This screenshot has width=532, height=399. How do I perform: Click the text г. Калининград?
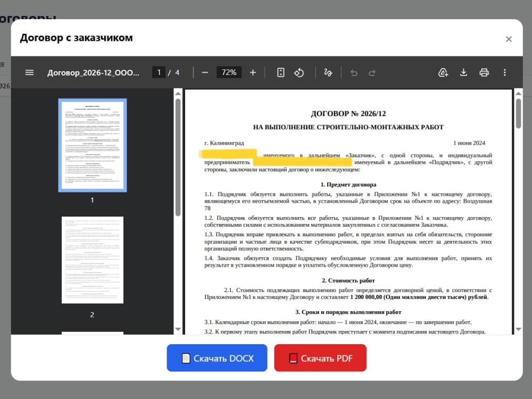225,143
